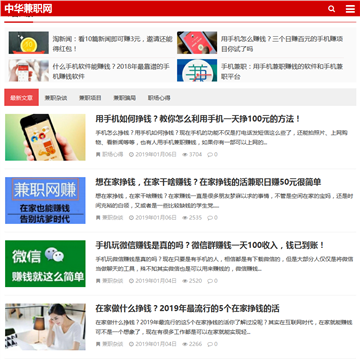This screenshot has height=360, width=360.
Task: Click the 中华兼职网 site logo
Action: (28, 9)
